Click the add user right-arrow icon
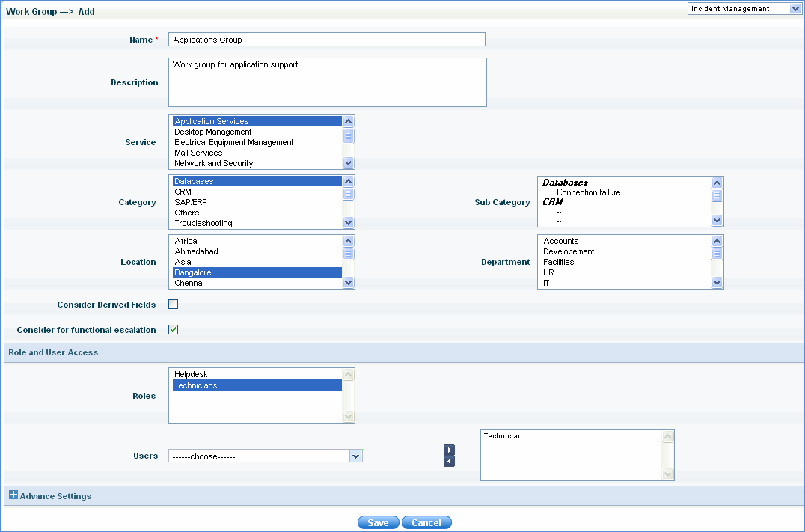The height and width of the screenshot is (532, 805). tap(449, 450)
